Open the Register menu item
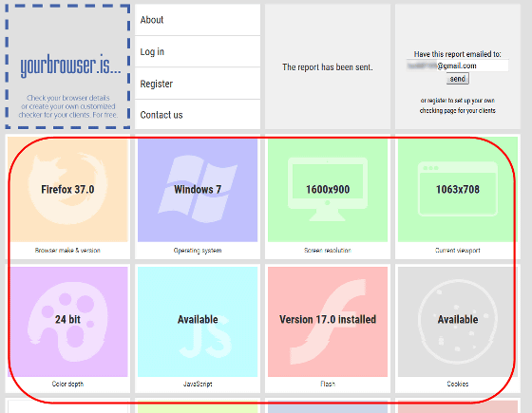 tap(198, 84)
